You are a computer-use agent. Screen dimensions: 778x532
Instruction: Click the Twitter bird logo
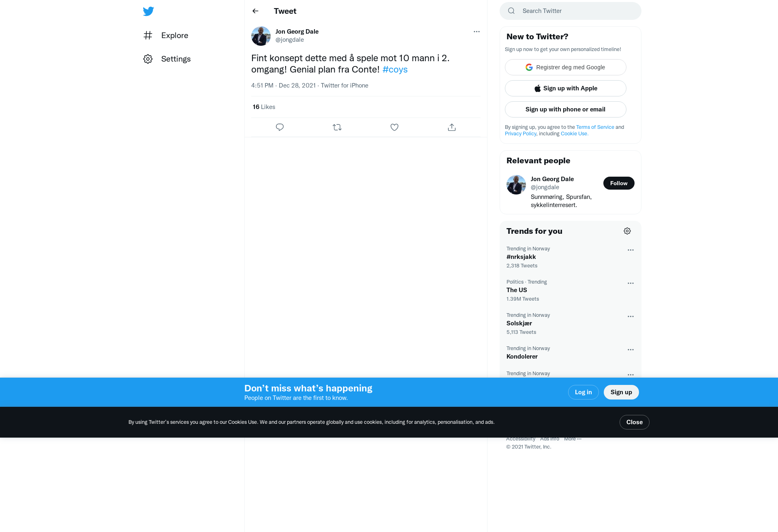148,11
